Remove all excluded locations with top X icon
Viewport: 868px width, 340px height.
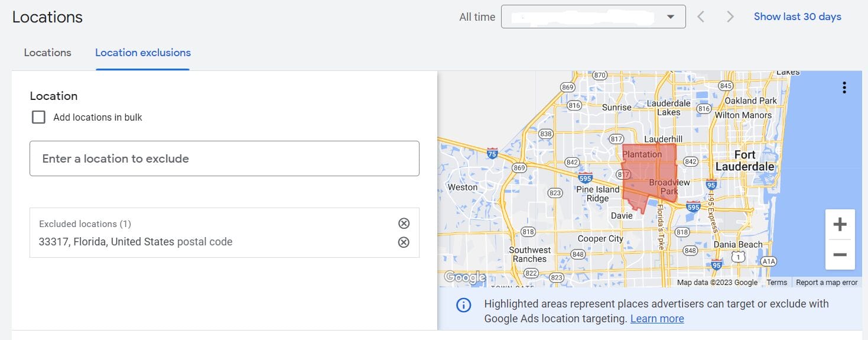pos(404,223)
